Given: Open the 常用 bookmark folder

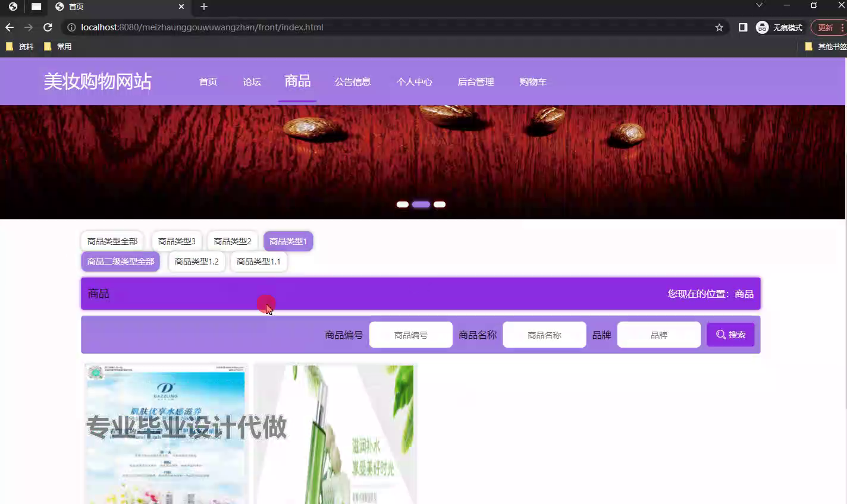Looking at the screenshot, I should point(58,46).
